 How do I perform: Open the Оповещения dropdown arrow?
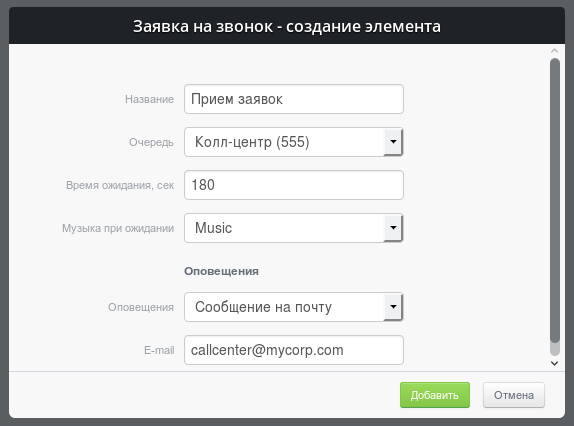tap(393, 306)
